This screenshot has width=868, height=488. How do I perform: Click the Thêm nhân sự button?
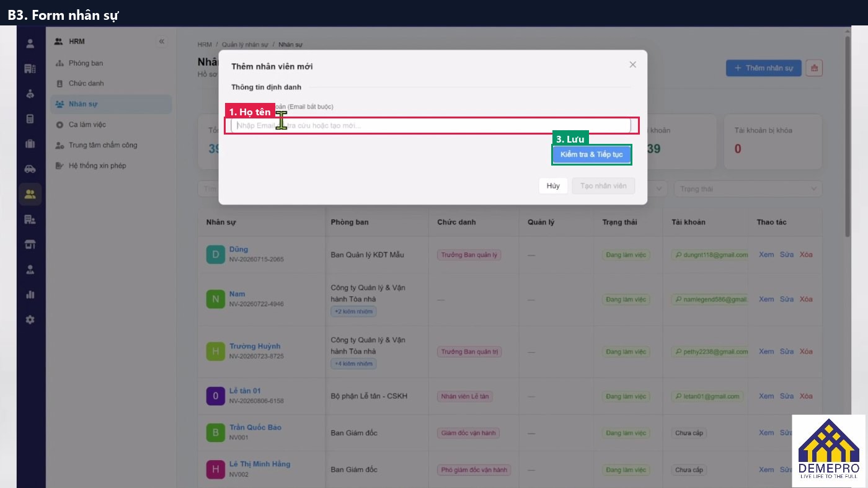pos(763,68)
